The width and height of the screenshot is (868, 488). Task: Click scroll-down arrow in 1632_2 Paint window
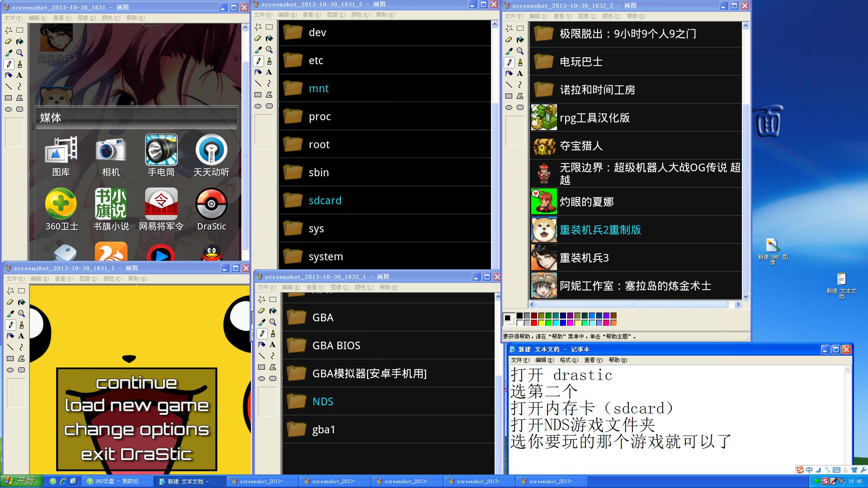coord(746,297)
